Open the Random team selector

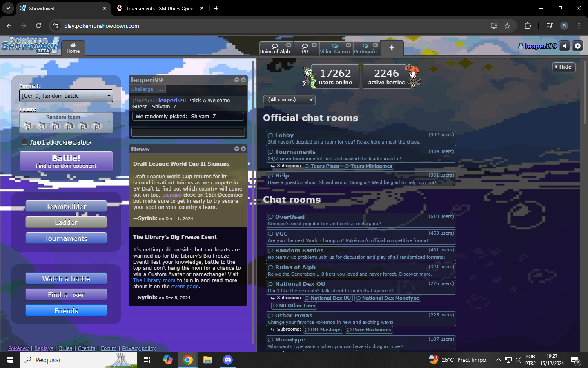pyautogui.click(x=66, y=123)
